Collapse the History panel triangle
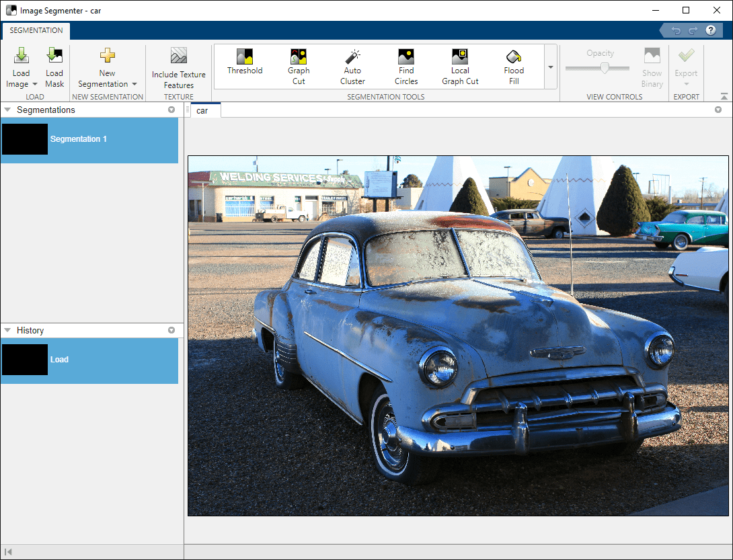Image resolution: width=733 pixels, height=560 pixels. pos(7,330)
